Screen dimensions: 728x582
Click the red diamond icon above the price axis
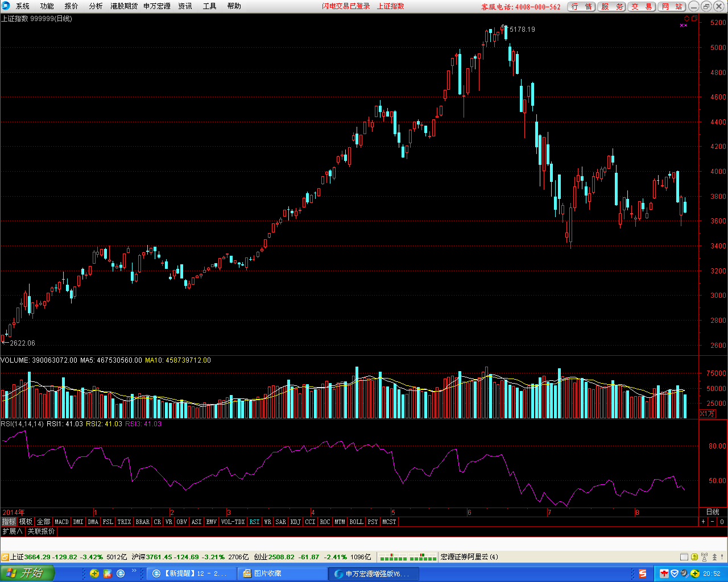(x=686, y=19)
